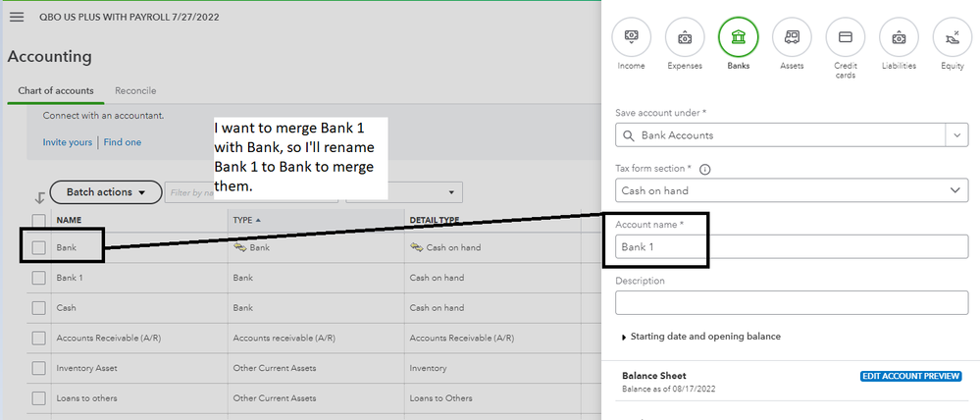Click the Bank 1 account name cell

[x=70, y=278]
